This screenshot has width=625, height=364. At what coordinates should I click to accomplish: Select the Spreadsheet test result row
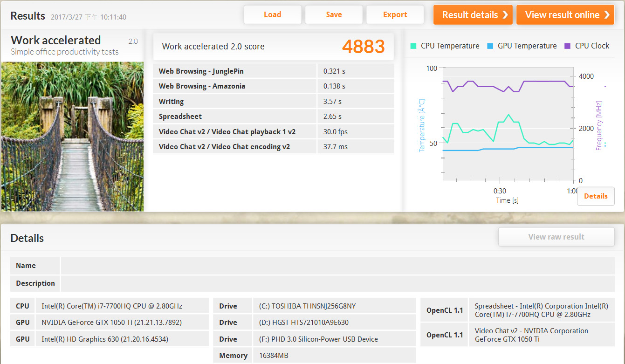273,117
